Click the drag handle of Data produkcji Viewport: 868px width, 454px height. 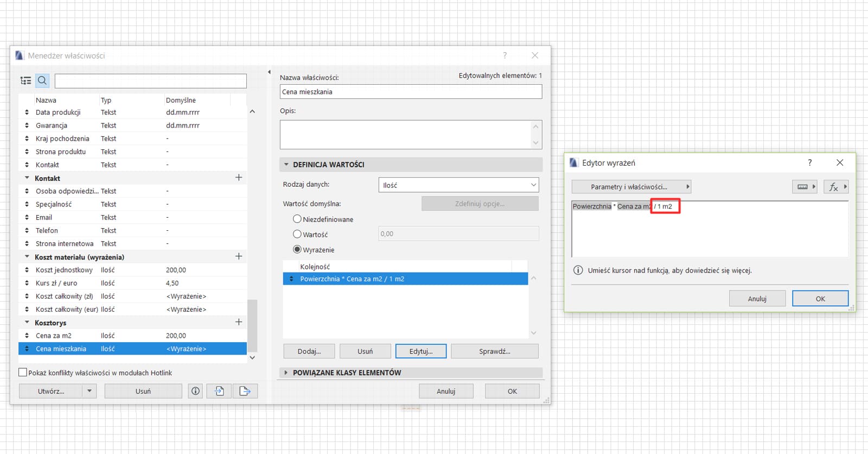tap(27, 112)
